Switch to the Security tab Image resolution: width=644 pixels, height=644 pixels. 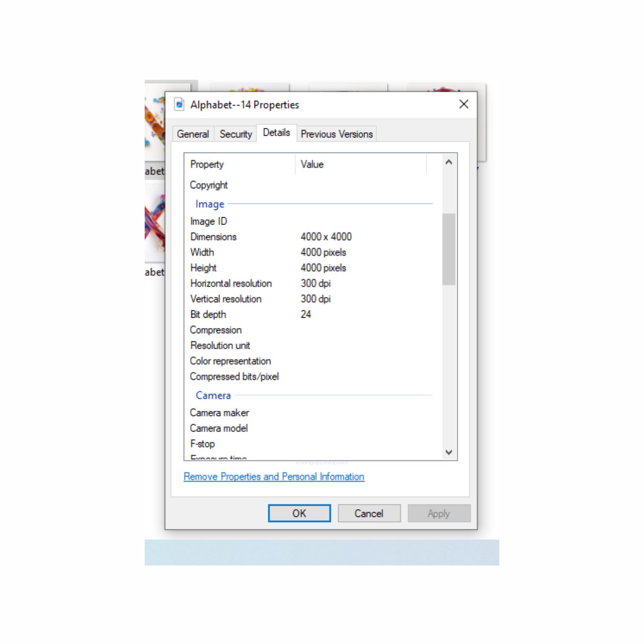click(x=236, y=134)
